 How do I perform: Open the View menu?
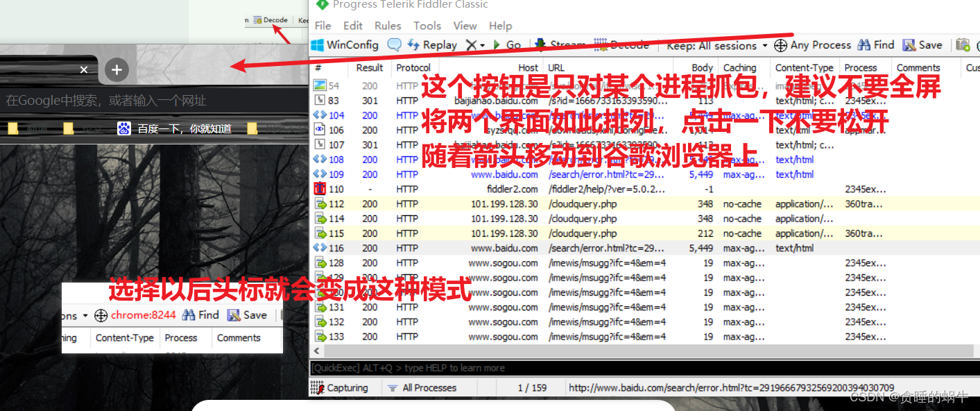pyautogui.click(x=465, y=26)
